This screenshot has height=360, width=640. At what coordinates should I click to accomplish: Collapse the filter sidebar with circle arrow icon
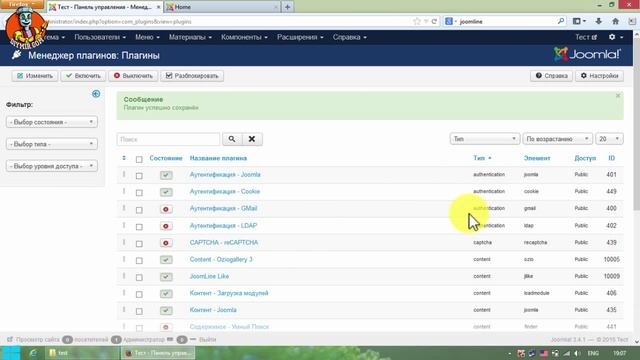(96, 94)
